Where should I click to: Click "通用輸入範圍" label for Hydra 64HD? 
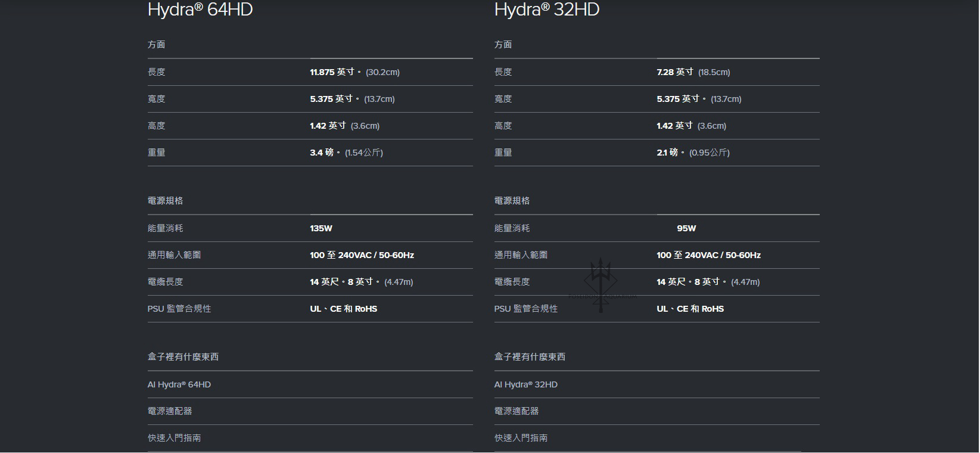coord(175,255)
